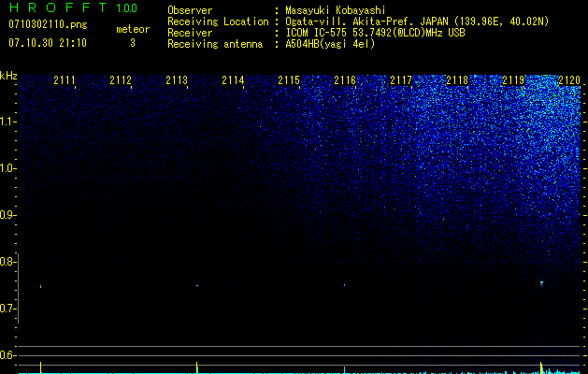Click the 2116 time axis marker
Image resolution: width=588 pixels, height=374 pixels.
pyautogui.click(x=345, y=80)
